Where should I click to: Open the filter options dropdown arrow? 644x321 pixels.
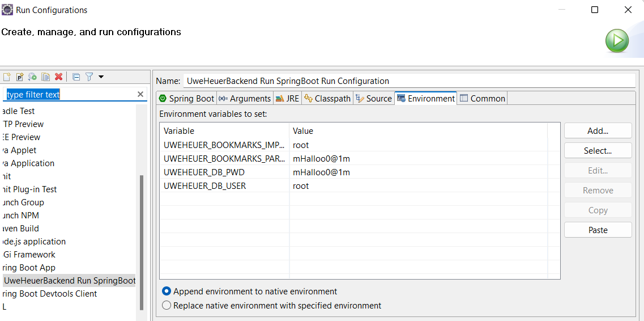[101, 77]
